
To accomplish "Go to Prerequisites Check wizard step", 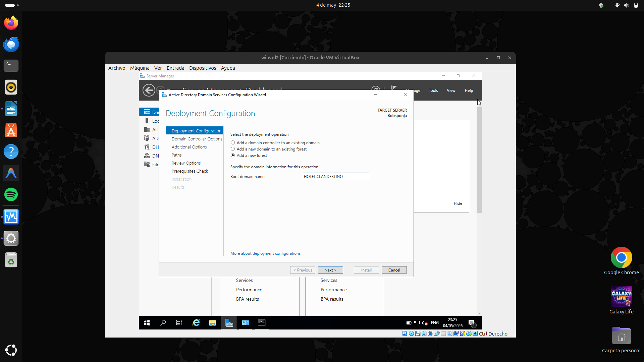I will pos(190,171).
